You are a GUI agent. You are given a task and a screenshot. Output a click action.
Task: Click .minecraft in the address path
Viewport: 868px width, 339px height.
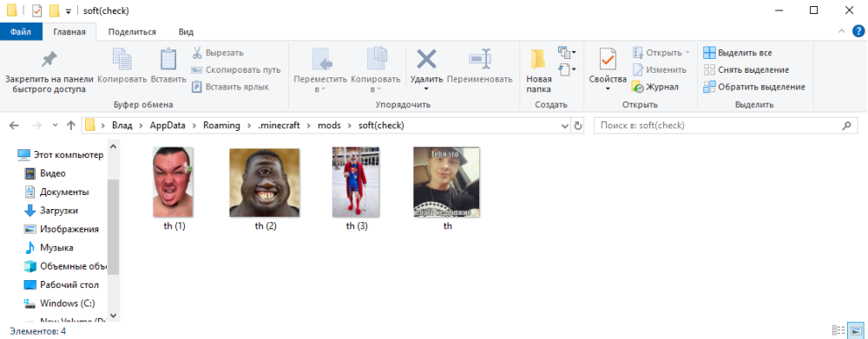[x=279, y=126]
